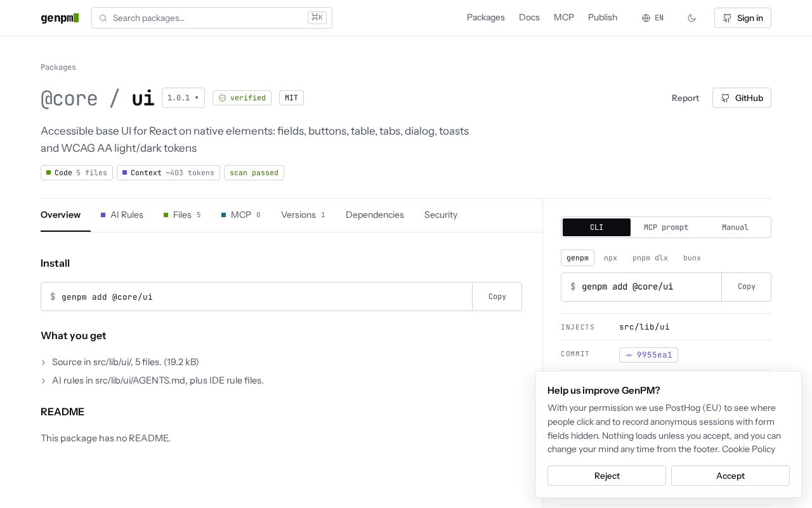Copy the sidebar install command

(x=747, y=286)
